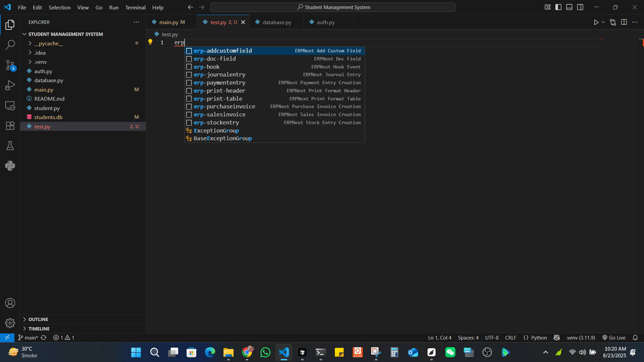This screenshot has width=644, height=362.
Task: Click the lightbulb code action icon
Action: tap(150, 42)
